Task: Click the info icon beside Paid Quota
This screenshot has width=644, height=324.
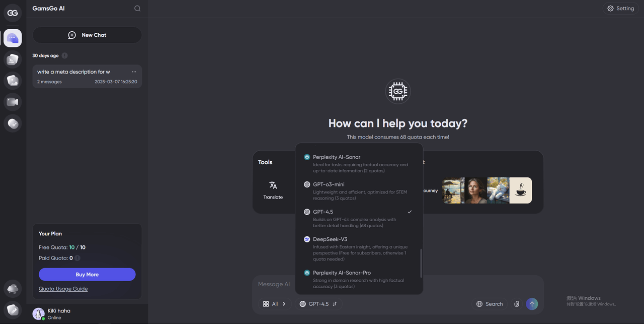Action: click(77, 258)
